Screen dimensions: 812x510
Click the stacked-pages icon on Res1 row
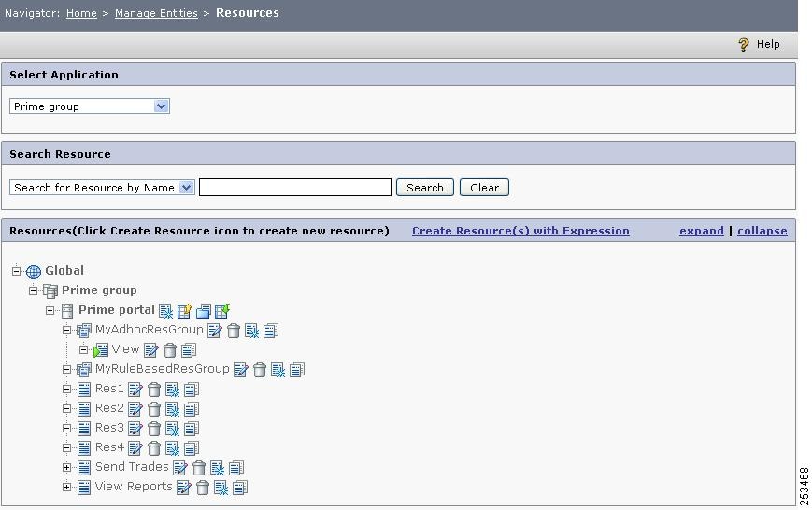point(192,390)
